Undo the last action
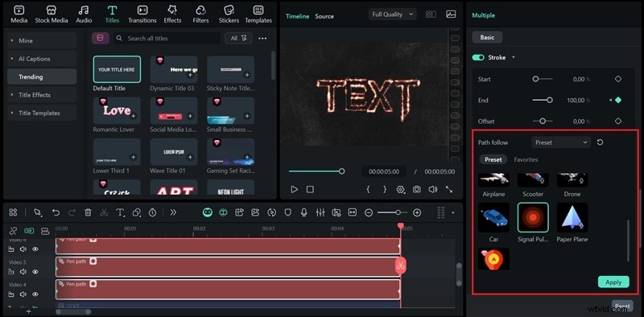 tap(56, 212)
